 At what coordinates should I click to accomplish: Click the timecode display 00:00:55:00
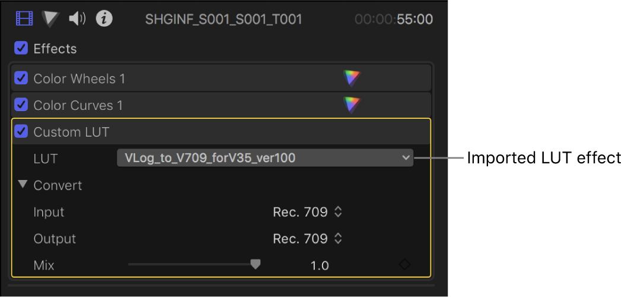(x=394, y=19)
